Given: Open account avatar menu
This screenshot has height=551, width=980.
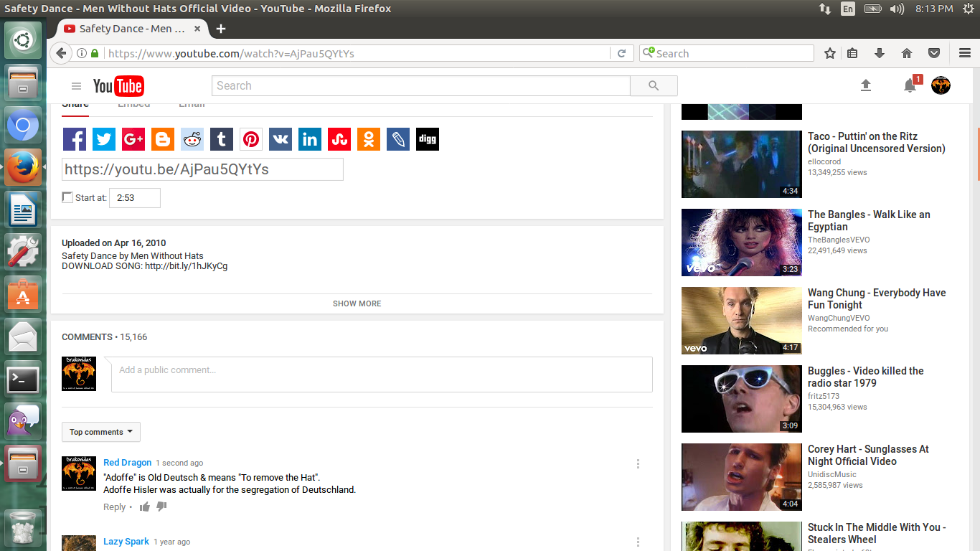Looking at the screenshot, I should (941, 85).
